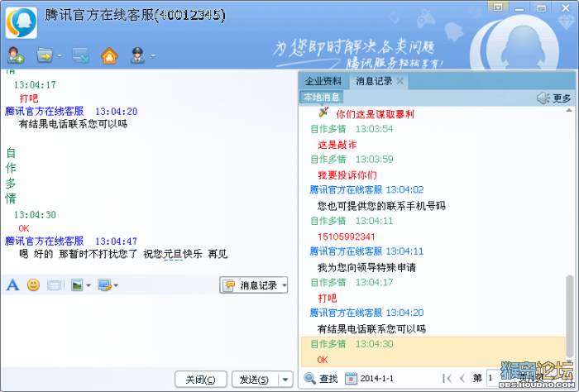Switch to the 企业资料 tab
The width and height of the screenshot is (579, 392).
323,81
